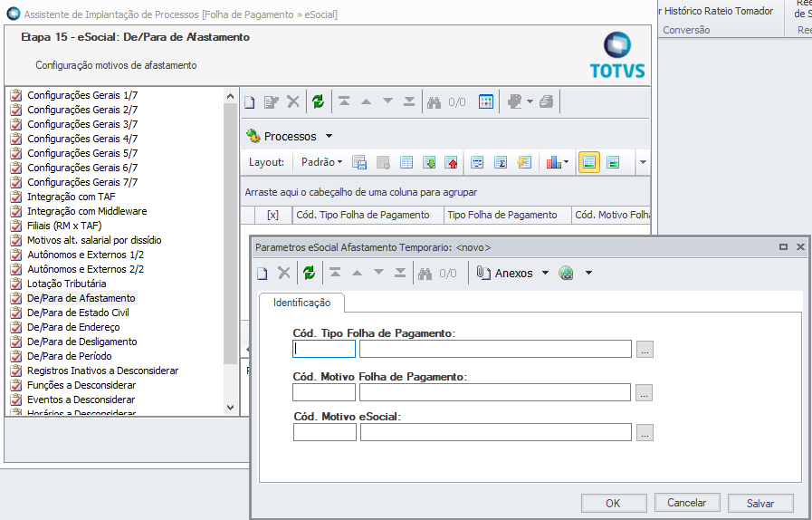Image resolution: width=812 pixels, height=520 pixels.
Task: Click the edit record icon in main toolbar
Action: click(x=272, y=102)
